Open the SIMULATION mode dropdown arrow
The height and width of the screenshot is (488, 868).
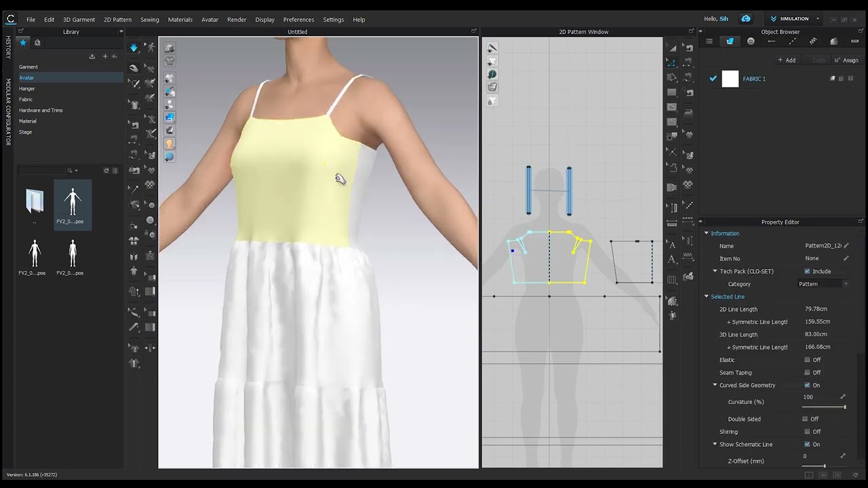[x=818, y=19]
